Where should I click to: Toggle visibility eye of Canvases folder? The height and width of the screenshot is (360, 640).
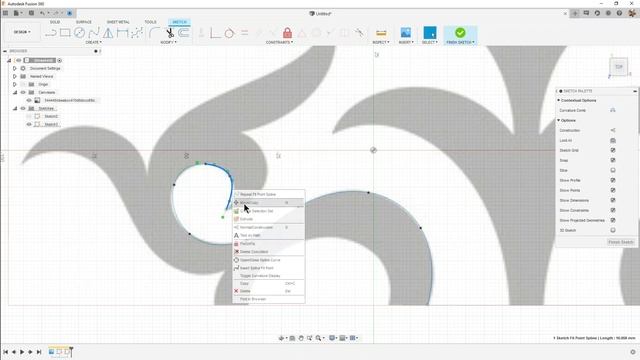(23, 92)
